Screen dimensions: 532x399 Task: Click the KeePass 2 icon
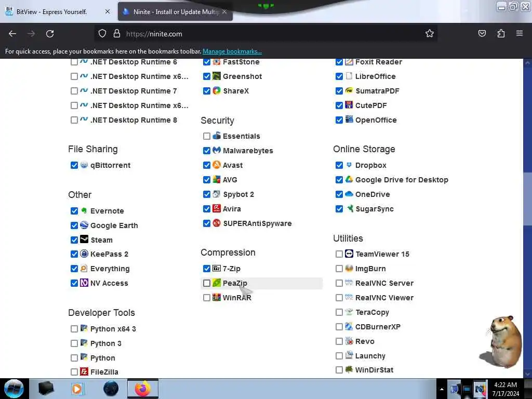(84, 254)
